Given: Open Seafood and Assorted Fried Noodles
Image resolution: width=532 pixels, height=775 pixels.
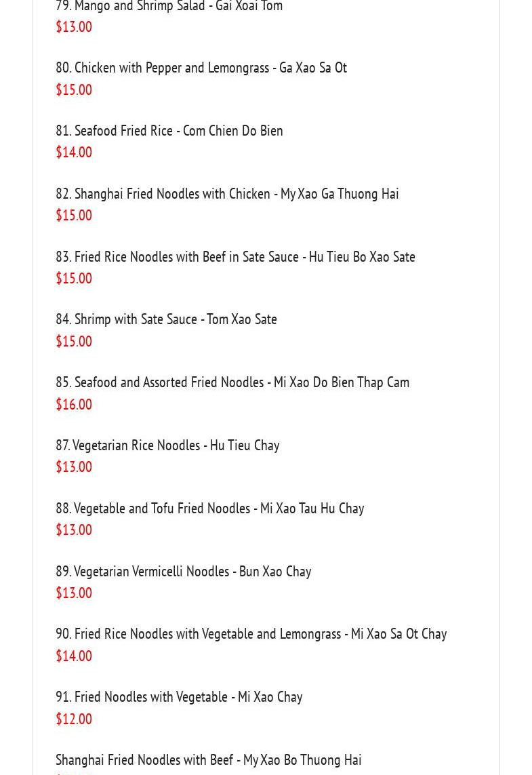Looking at the screenshot, I should click(x=232, y=382).
